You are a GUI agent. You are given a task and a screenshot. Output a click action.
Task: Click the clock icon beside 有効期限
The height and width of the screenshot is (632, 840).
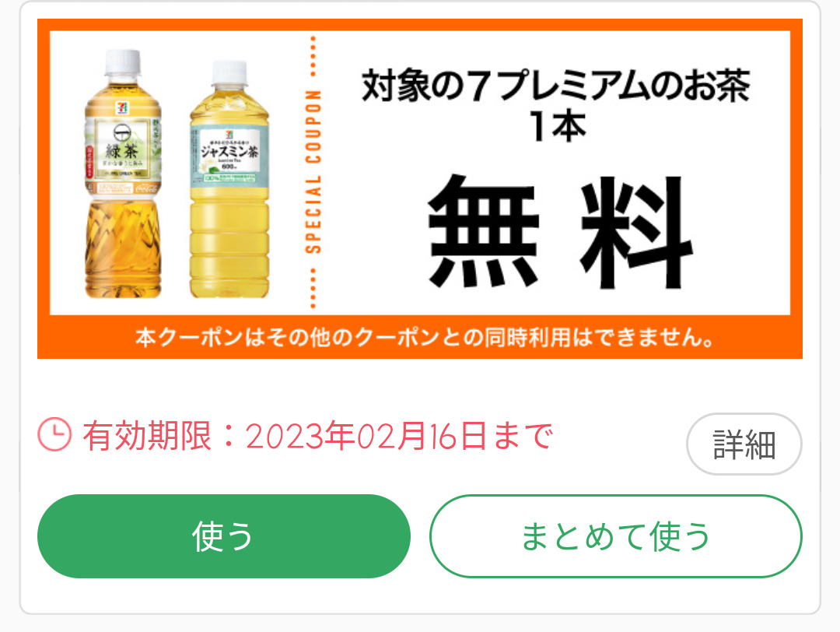[x=54, y=434]
